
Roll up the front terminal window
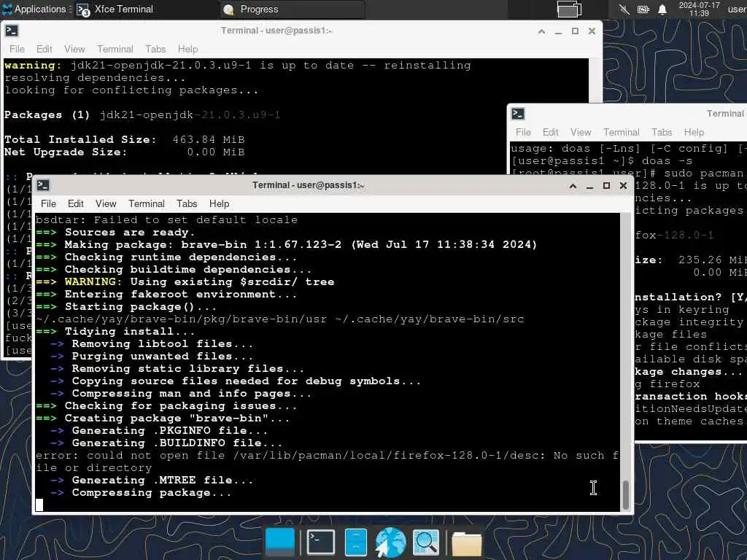click(x=573, y=186)
